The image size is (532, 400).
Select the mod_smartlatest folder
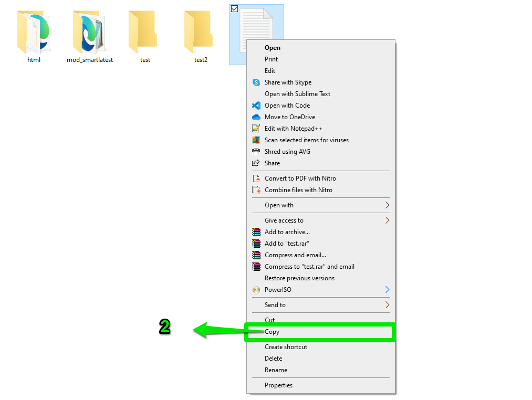(x=90, y=37)
